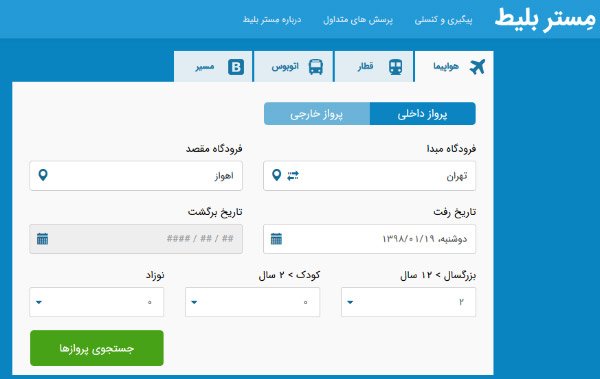600x379 pixels.
Task: Open the درباره مستر بلیط about link
Action: tap(272, 20)
